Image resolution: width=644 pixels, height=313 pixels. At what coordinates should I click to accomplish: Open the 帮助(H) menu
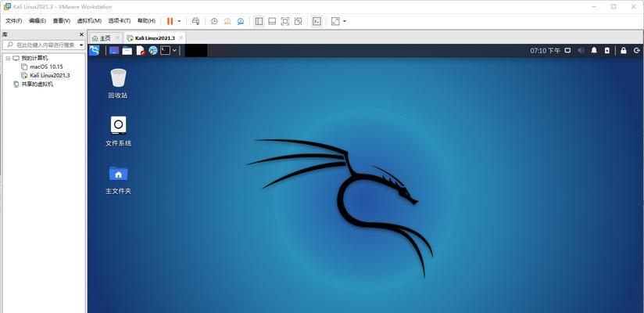click(146, 21)
